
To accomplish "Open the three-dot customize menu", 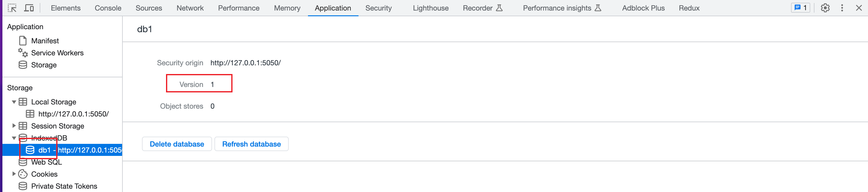I will tap(842, 8).
